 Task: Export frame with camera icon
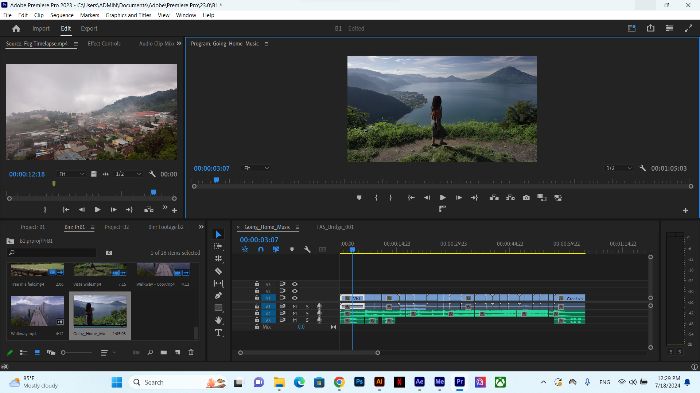tap(526, 197)
